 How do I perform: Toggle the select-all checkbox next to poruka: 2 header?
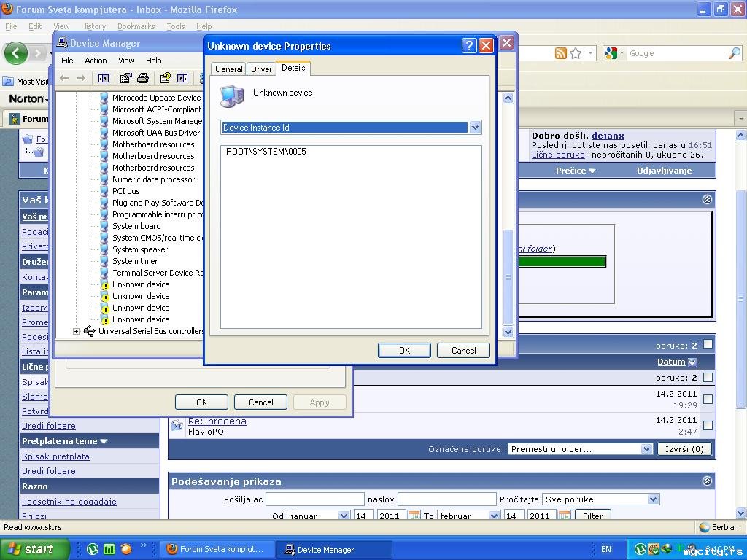tap(708, 344)
